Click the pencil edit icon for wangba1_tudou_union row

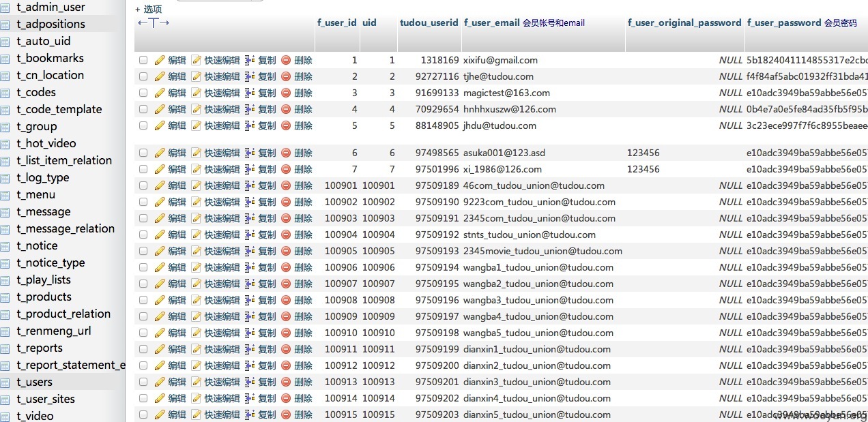(160, 267)
